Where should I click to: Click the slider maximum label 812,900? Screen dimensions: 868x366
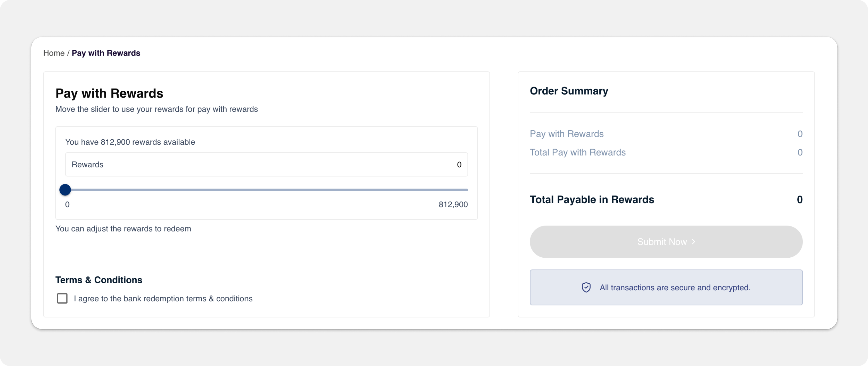click(453, 205)
